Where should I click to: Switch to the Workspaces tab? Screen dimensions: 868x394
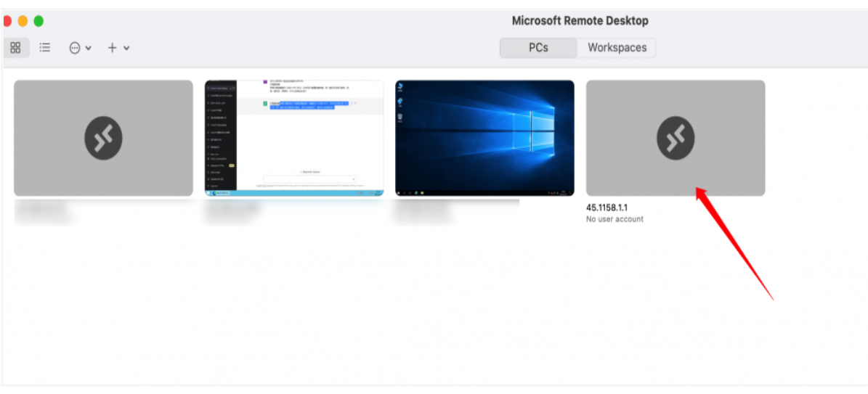617,48
